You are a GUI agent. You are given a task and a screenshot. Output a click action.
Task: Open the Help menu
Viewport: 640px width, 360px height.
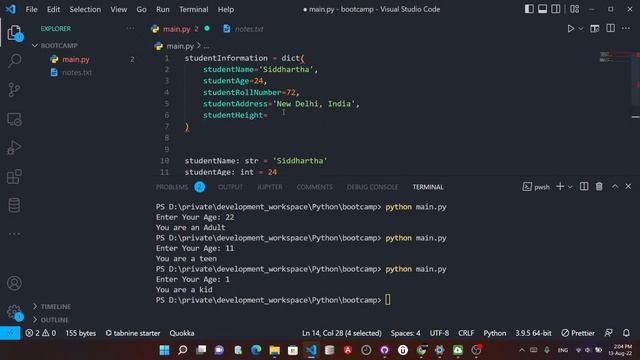click(226, 9)
